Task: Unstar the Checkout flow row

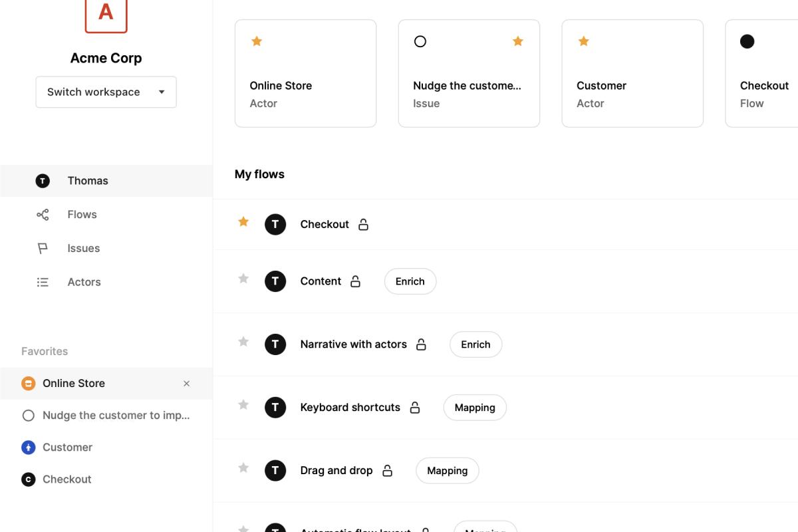Action: point(243,222)
